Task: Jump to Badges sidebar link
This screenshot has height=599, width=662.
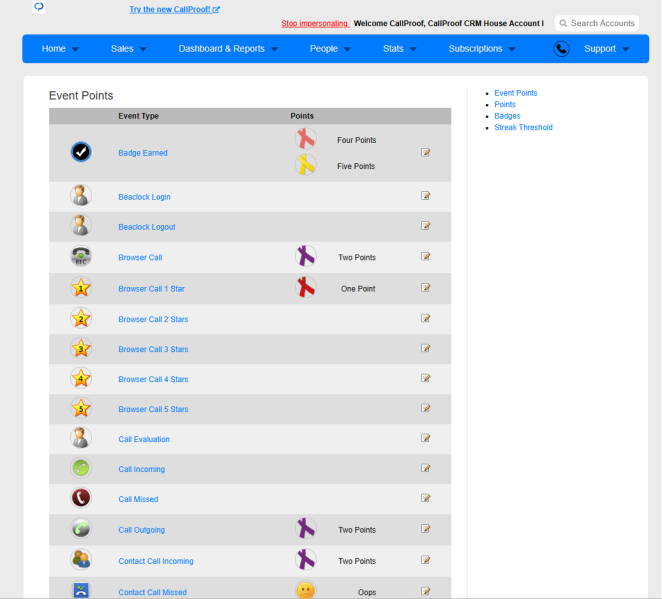Action: (507, 116)
